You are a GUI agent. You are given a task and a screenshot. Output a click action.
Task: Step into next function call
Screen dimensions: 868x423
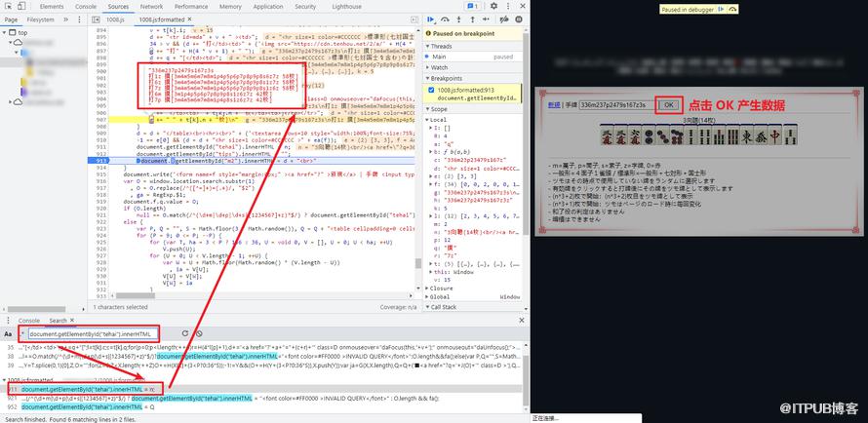pyautogui.click(x=459, y=19)
